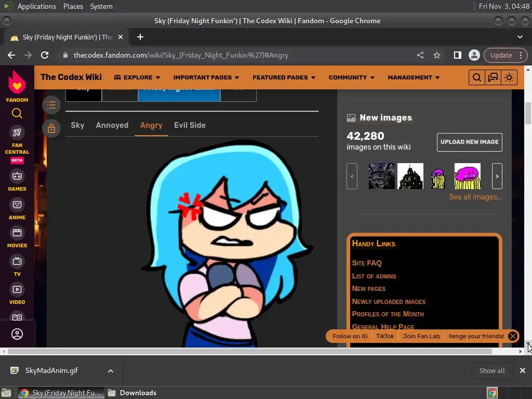Share this page via address bar icon
This screenshot has height=399, width=532.
(420, 55)
